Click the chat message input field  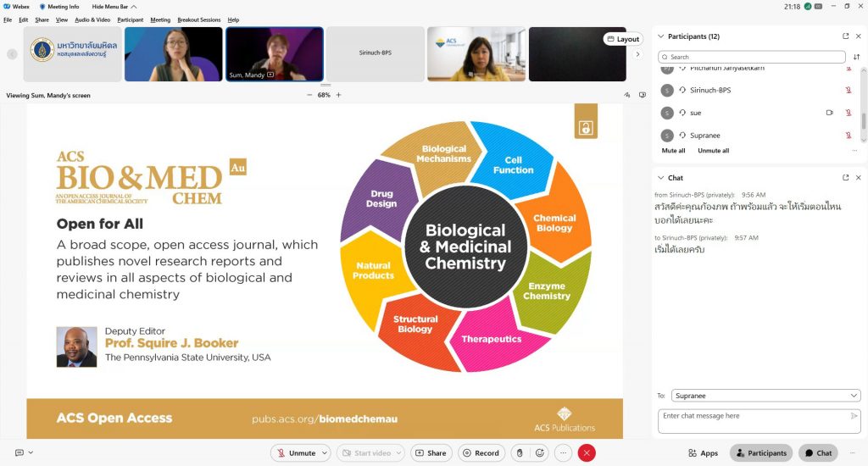click(x=753, y=416)
